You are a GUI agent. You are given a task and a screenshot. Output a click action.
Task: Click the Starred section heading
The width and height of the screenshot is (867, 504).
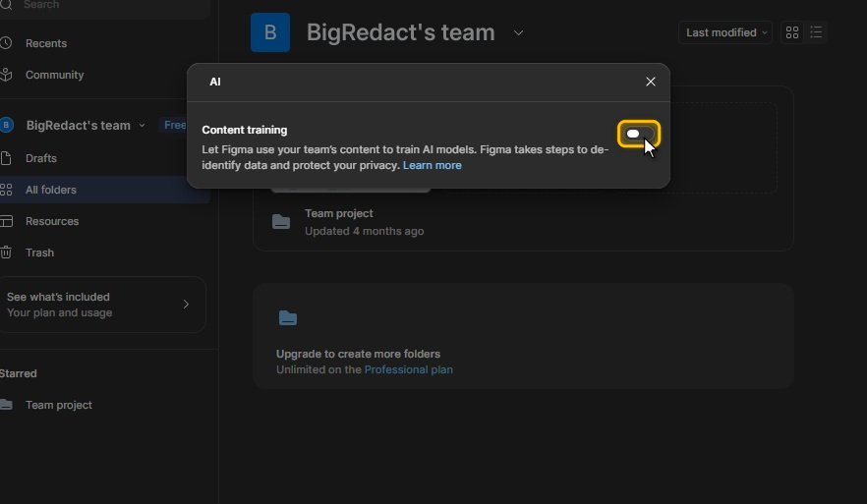click(19, 373)
